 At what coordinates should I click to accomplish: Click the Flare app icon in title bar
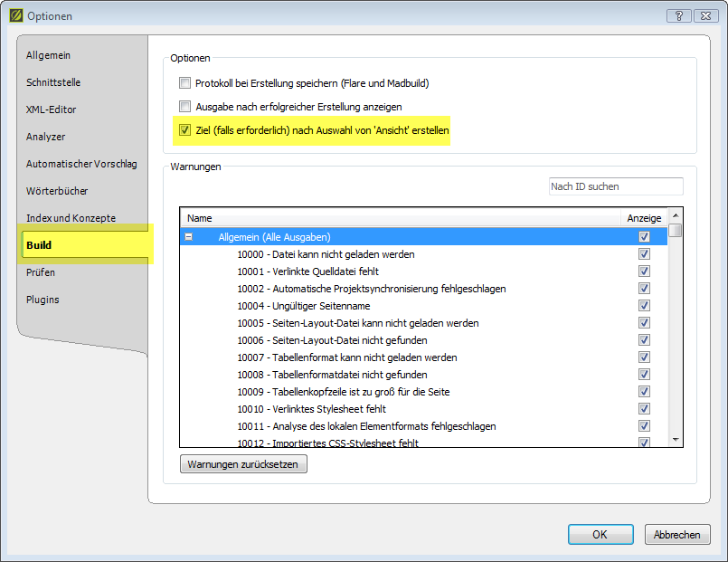15,15
